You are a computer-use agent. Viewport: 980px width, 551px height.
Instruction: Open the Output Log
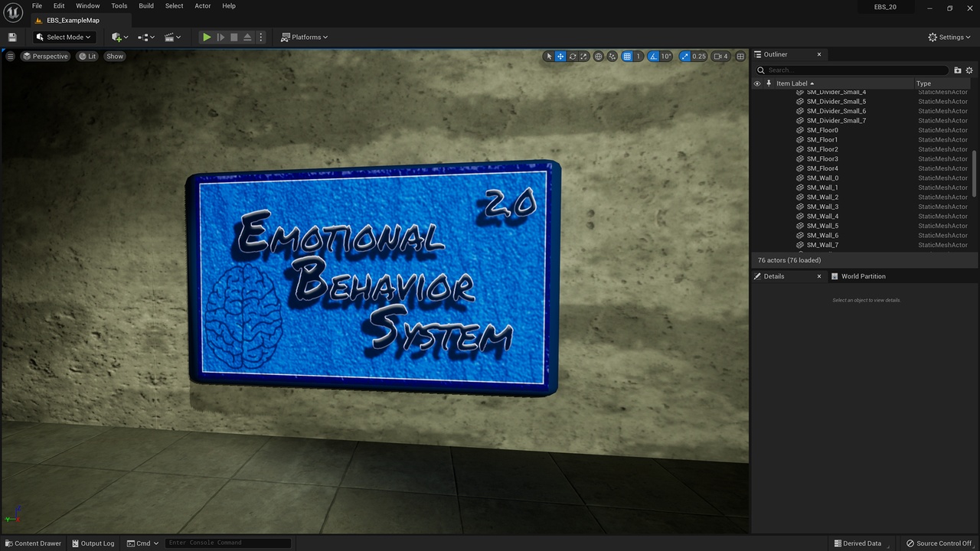(x=93, y=543)
